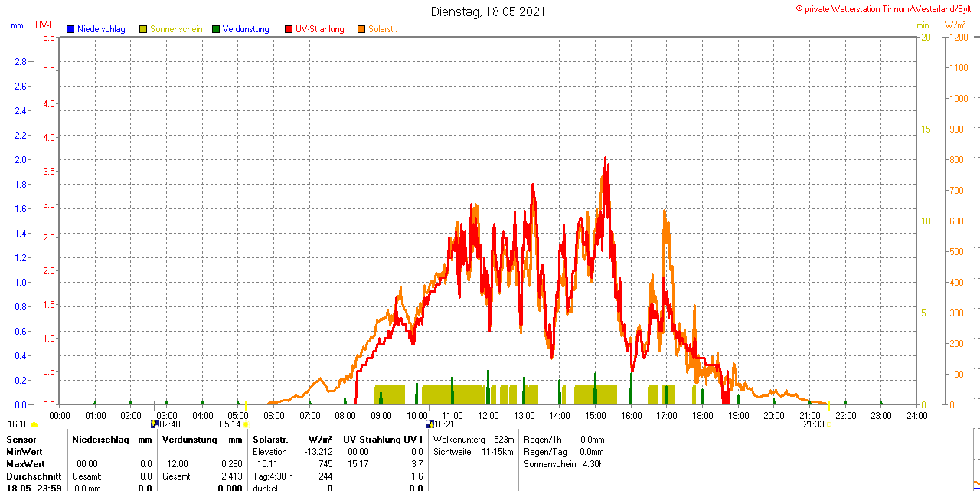Click the yellow icon beside 16:18

34,424
